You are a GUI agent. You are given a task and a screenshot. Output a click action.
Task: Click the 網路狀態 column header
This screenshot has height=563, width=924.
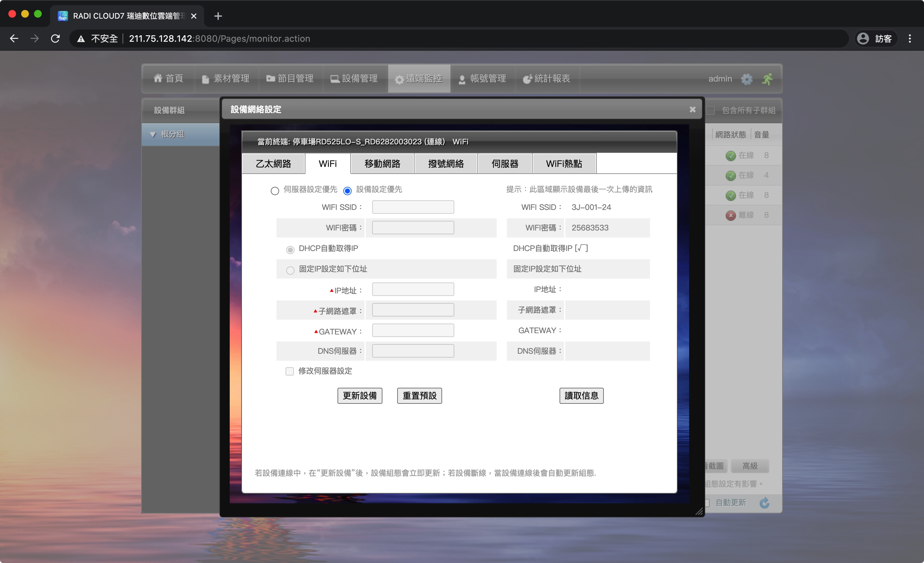pyautogui.click(x=731, y=135)
